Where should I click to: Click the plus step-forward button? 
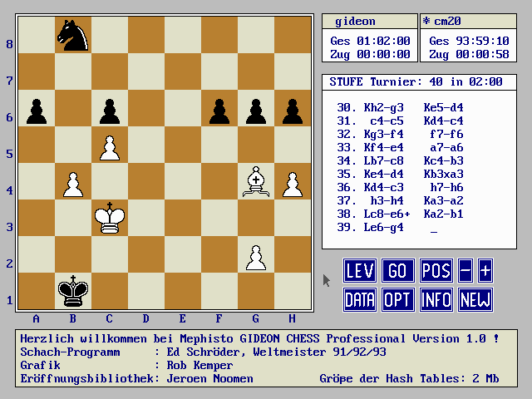tap(485, 270)
